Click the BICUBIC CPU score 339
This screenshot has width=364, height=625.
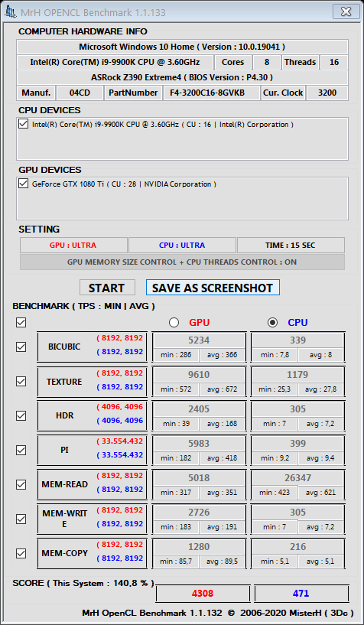[x=298, y=340]
